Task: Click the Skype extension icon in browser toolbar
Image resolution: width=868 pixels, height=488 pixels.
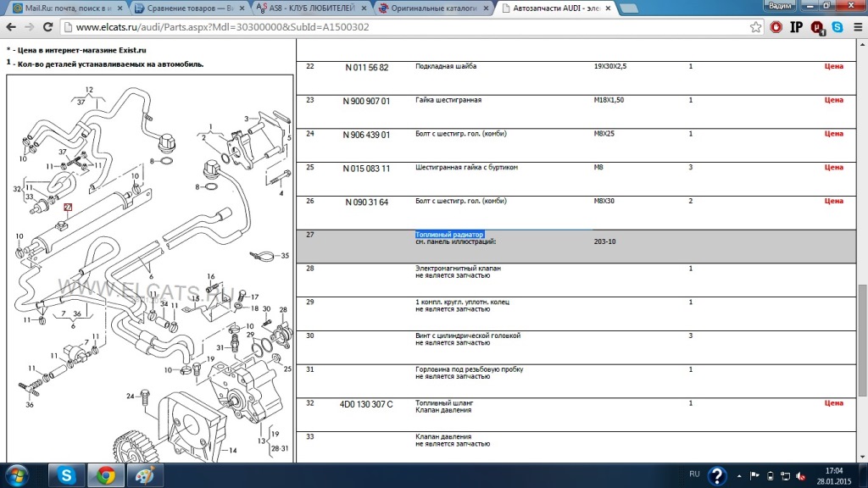Action: point(837,27)
